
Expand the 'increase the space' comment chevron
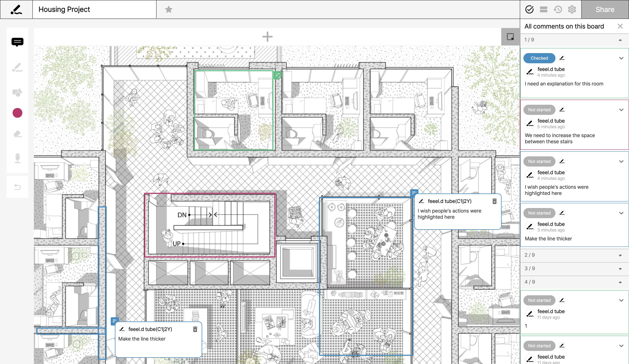621,110
